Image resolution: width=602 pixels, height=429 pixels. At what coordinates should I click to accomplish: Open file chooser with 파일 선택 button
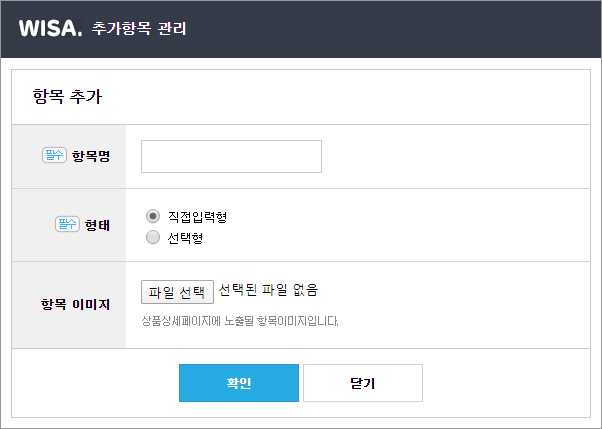coord(177,292)
